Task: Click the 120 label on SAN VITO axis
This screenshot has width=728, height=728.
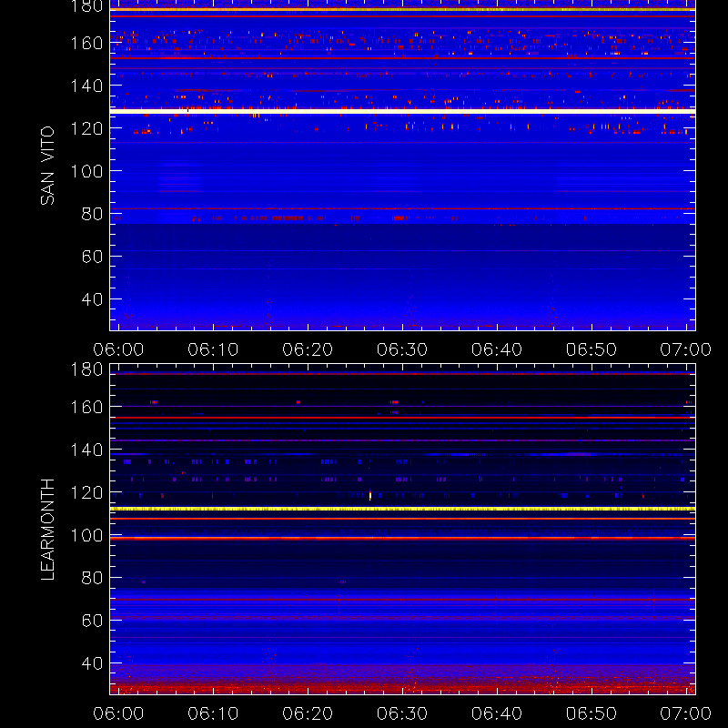Action: (x=86, y=128)
